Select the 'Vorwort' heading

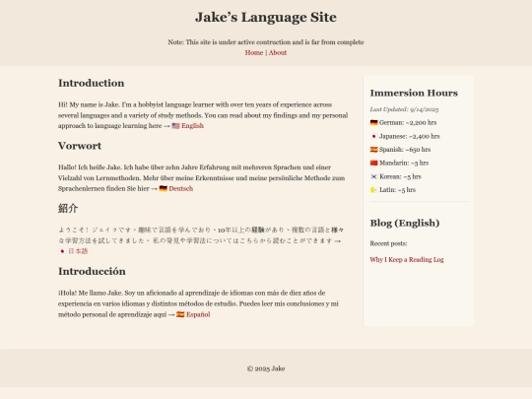pyautogui.click(x=80, y=146)
